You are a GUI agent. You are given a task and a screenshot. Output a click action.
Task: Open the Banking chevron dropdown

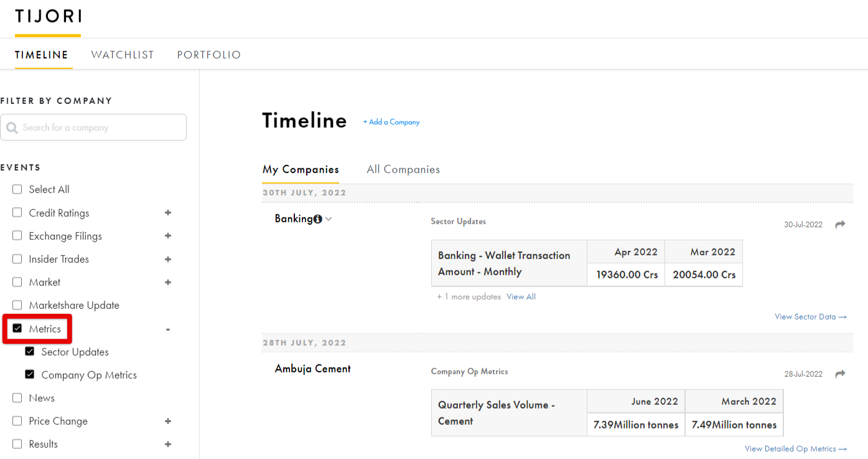(329, 219)
